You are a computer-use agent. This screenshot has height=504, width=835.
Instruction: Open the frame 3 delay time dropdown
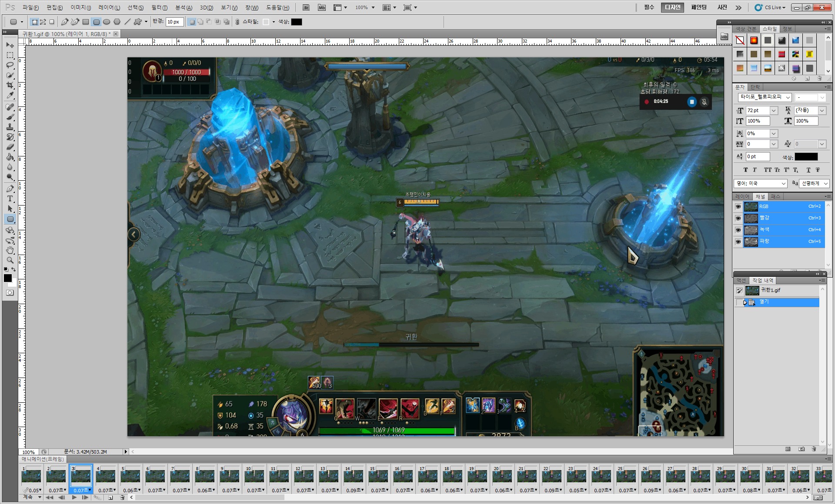click(90, 490)
